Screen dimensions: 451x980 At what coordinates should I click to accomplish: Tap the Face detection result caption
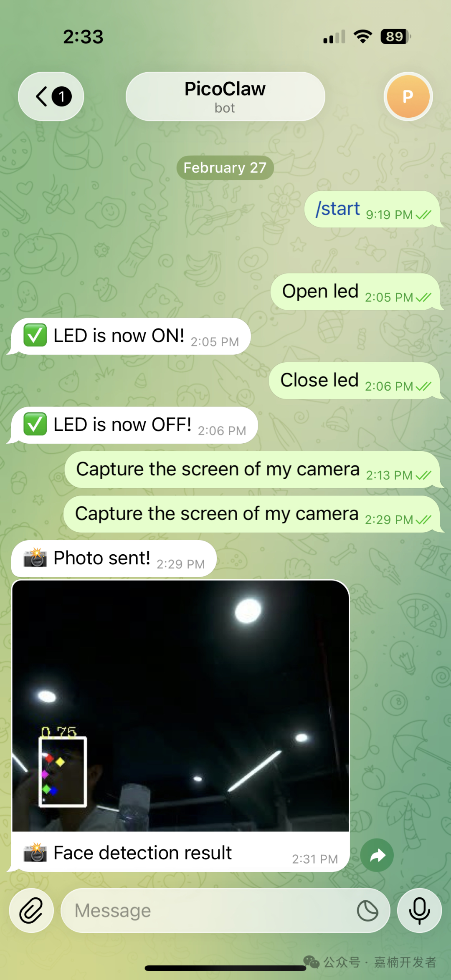[142, 853]
